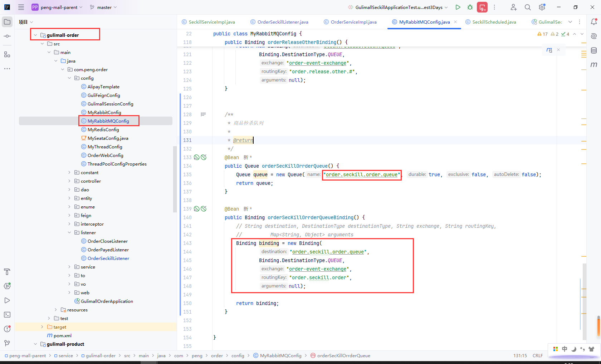Open the master branch dropdown
Screen dimensions: 601x364
click(103, 7)
